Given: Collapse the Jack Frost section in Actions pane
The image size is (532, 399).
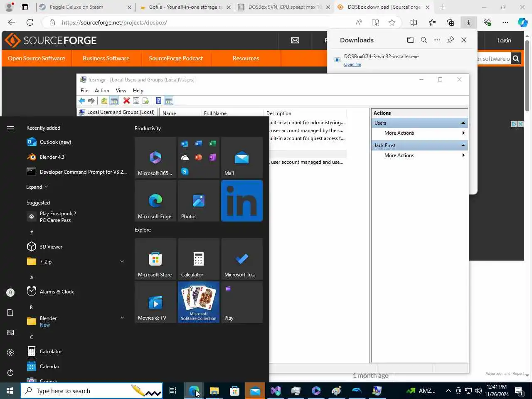Looking at the screenshot, I should [463, 145].
